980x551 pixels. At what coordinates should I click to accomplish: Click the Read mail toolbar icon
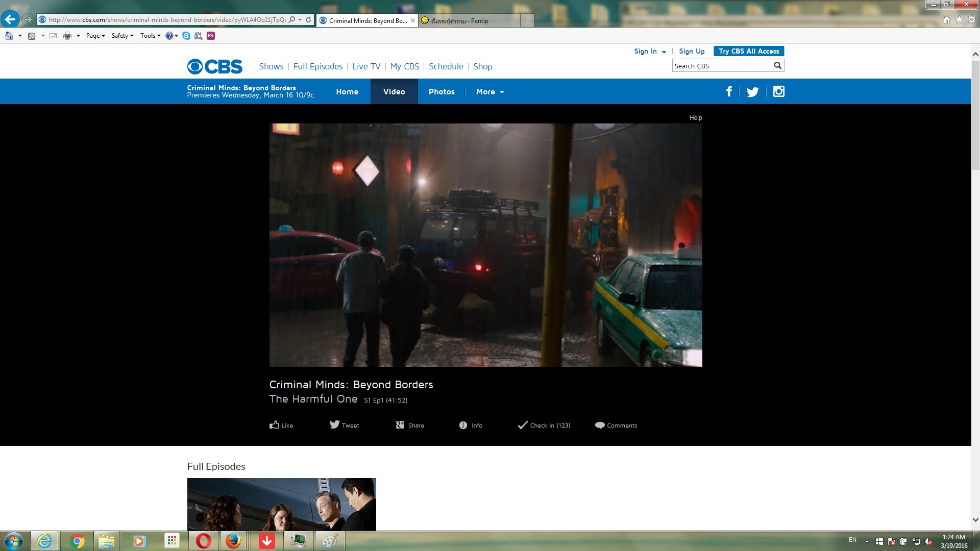pyautogui.click(x=53, y=36)
